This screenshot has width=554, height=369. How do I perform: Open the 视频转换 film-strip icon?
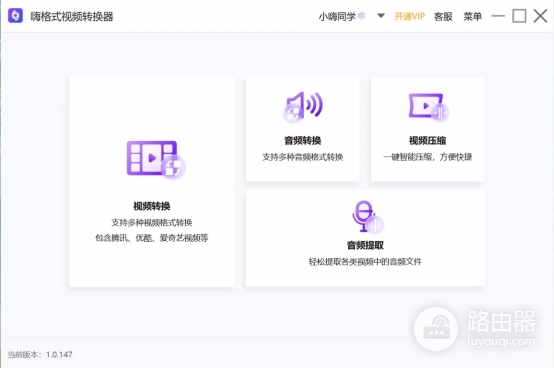156,160
